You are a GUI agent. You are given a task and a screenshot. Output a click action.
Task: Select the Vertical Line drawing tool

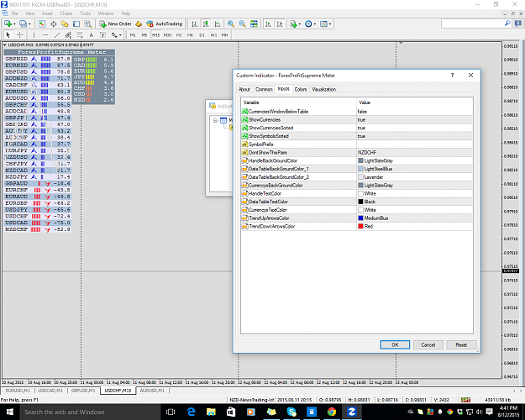34,34
